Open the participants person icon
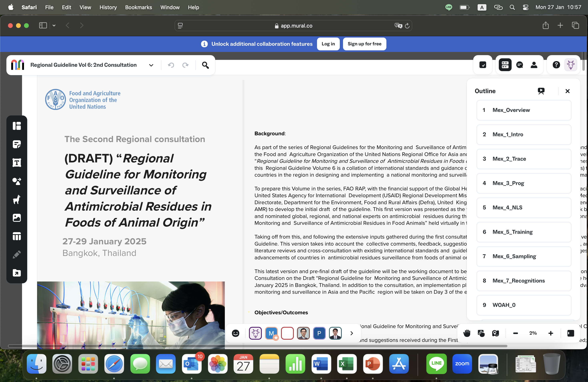 pyautogui.click(x=534, y=65)
